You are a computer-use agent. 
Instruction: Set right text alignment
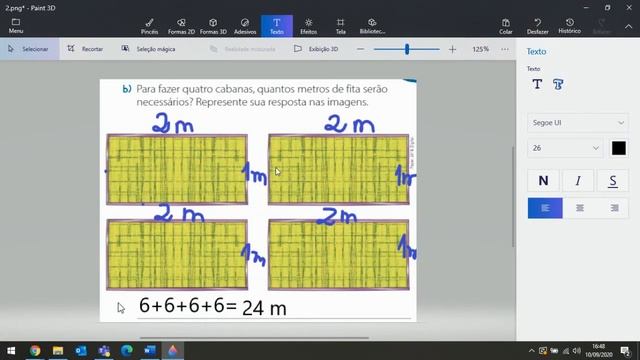(614, 208)
